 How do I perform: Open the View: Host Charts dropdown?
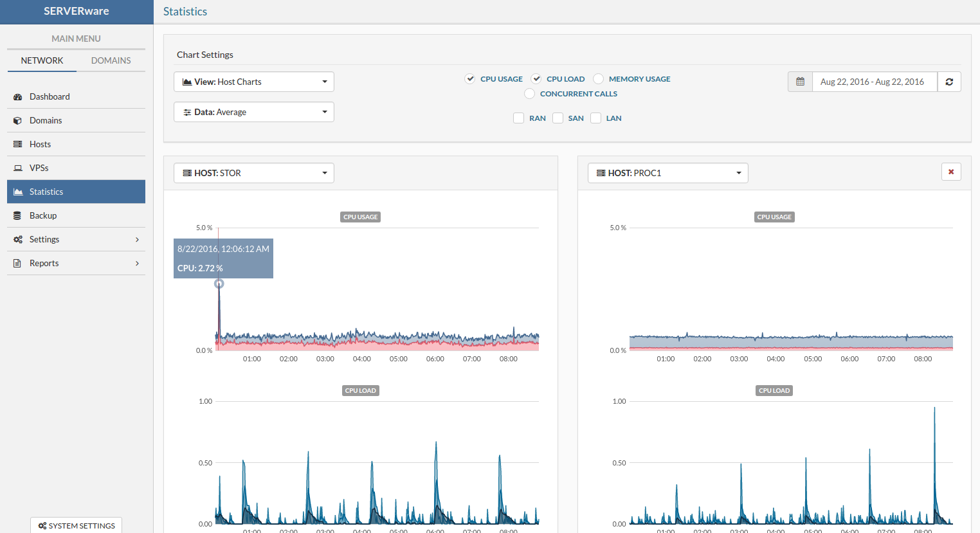coord(253,82)
